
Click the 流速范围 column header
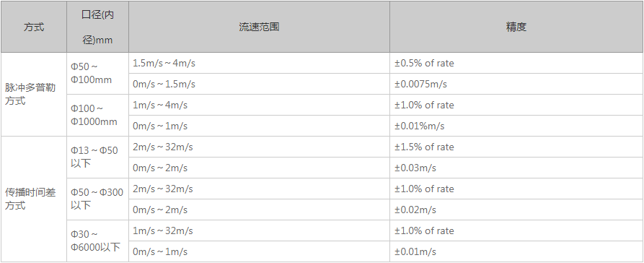[259, 27]
